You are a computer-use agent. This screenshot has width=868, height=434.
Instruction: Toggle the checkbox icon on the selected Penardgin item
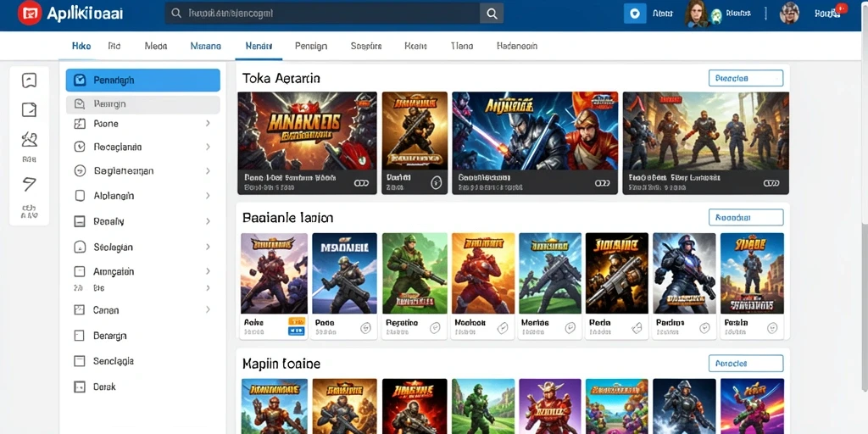[80, 81]
